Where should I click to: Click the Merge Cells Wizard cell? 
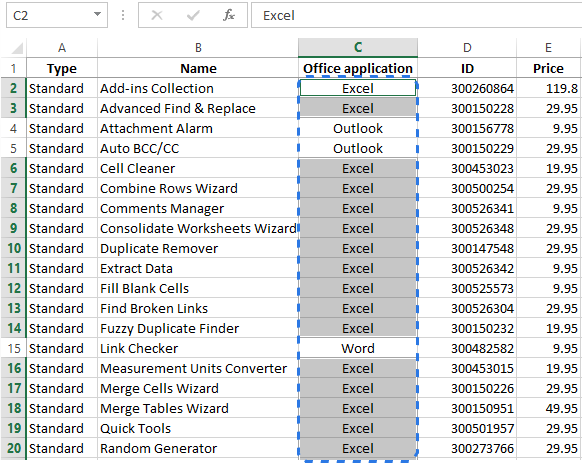coord(198,388)
